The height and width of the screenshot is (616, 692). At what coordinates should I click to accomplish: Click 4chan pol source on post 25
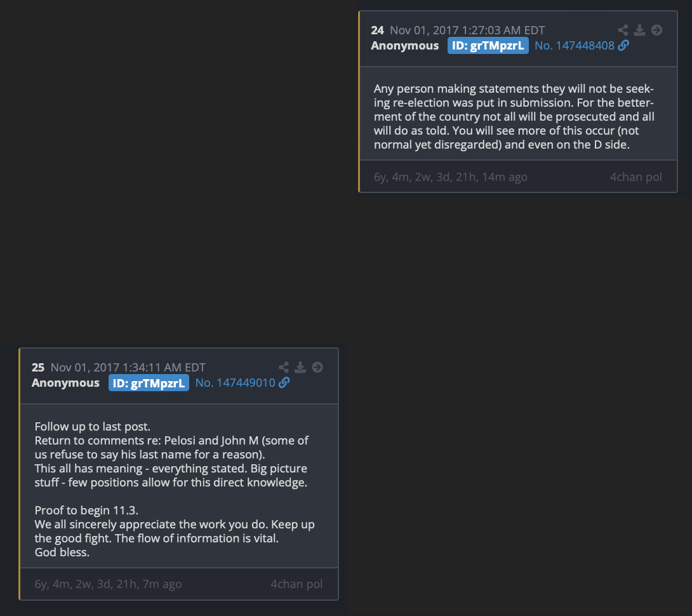[x=296, y=584]
